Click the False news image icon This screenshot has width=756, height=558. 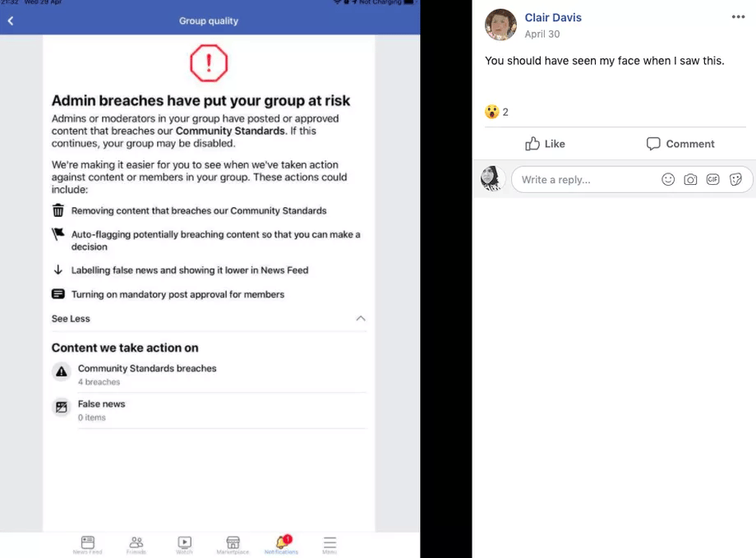pos(62,407)
